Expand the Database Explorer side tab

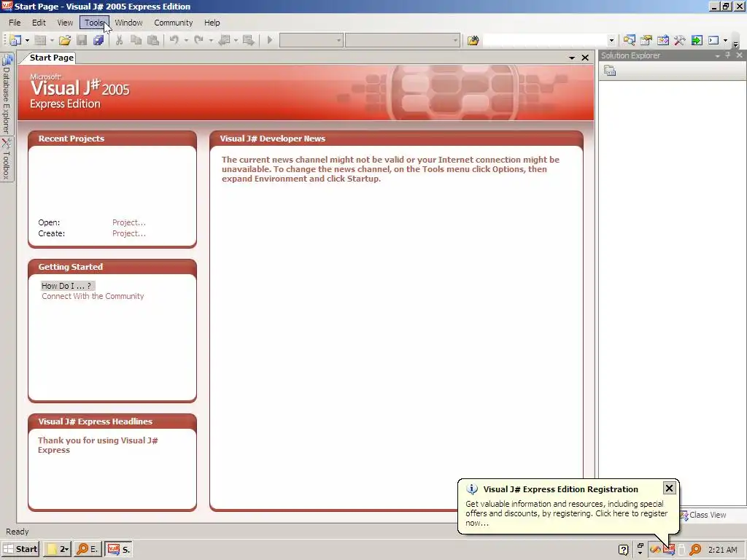6,94
